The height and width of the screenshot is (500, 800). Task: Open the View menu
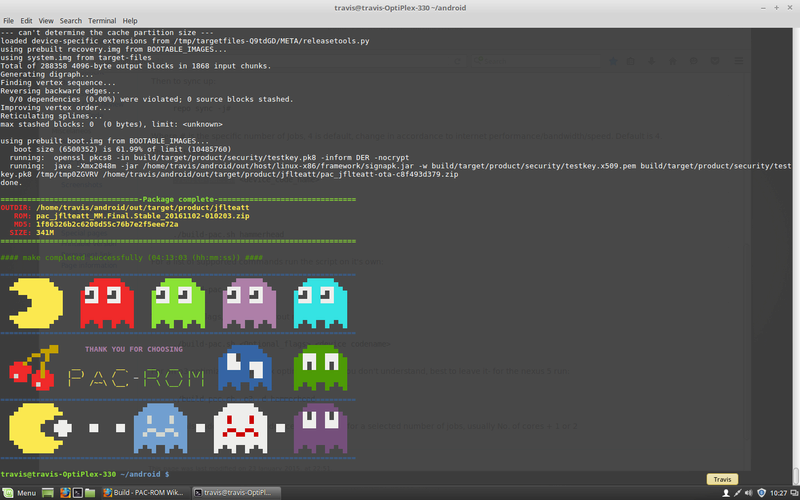pyautogui.click(x=46, y=21)
